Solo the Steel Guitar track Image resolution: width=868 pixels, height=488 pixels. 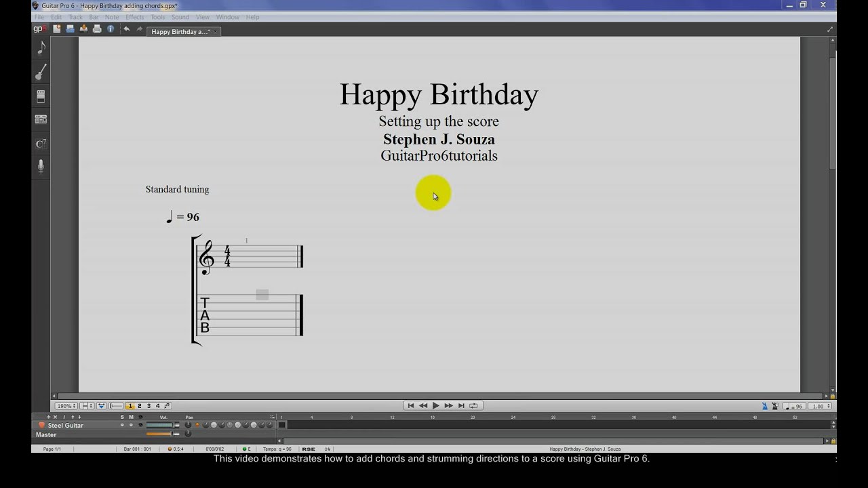point(122,425)
